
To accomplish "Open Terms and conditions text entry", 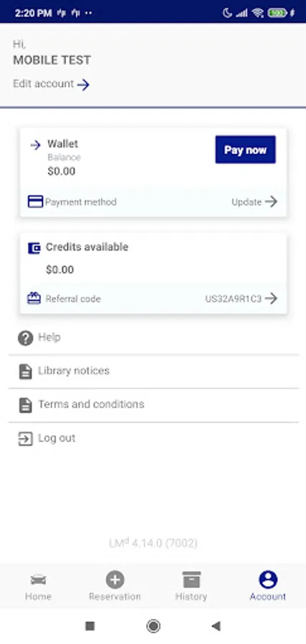I will click(x=91, y=404).
